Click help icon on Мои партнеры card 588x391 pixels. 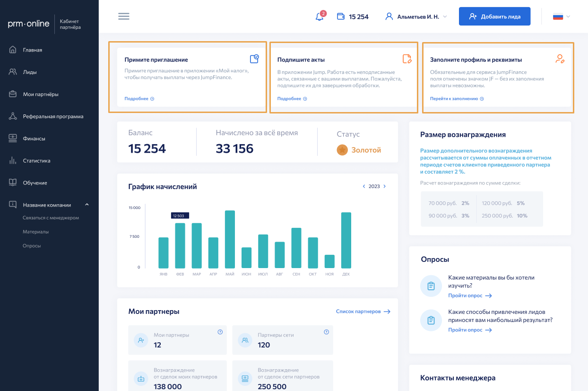tap(220, 332)
